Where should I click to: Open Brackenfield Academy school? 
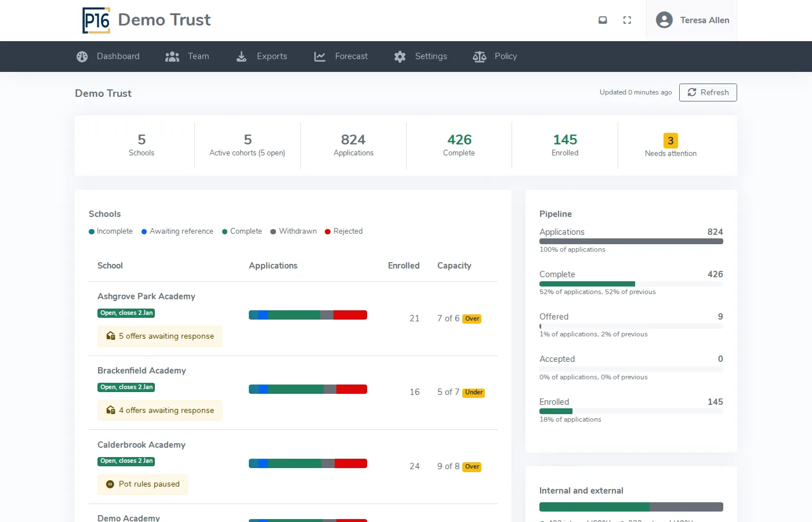point(142,371)
